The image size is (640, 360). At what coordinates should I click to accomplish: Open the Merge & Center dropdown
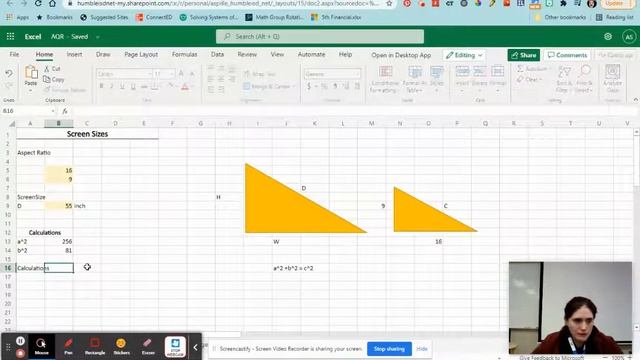(294, 87)
